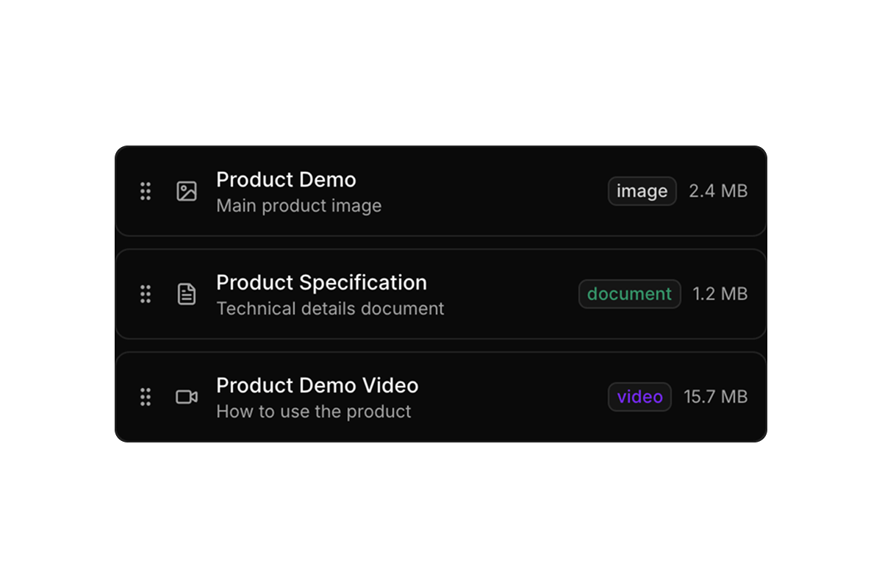
Task: Select the green 'document' type badge
Action: [629, 294]
